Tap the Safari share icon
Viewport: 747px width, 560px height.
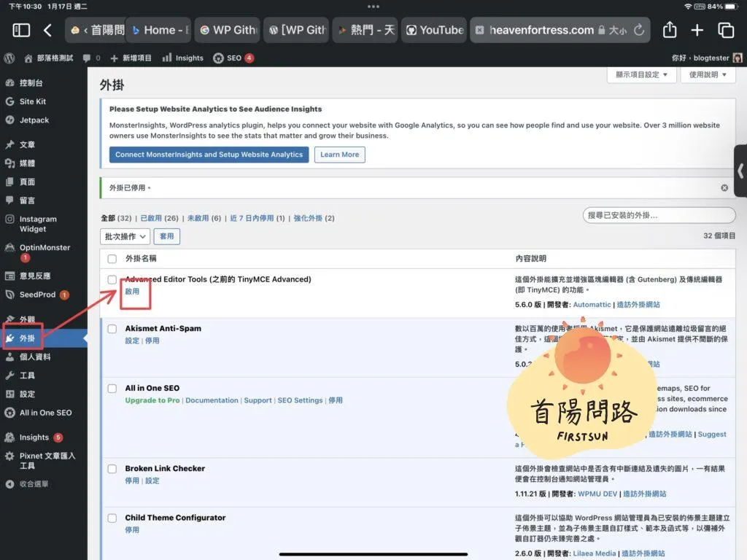tap(670, 30)
